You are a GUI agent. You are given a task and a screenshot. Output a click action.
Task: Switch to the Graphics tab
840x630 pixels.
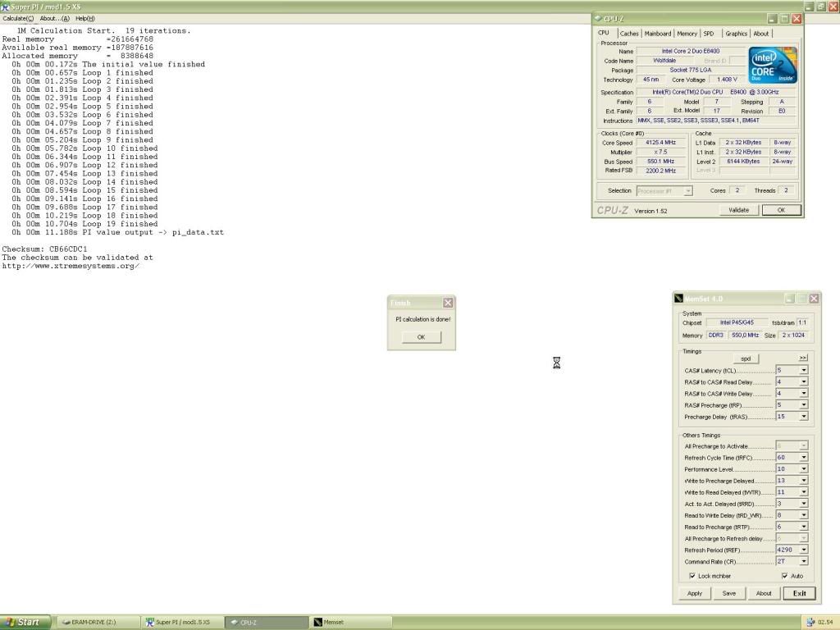tap(736, 33)
